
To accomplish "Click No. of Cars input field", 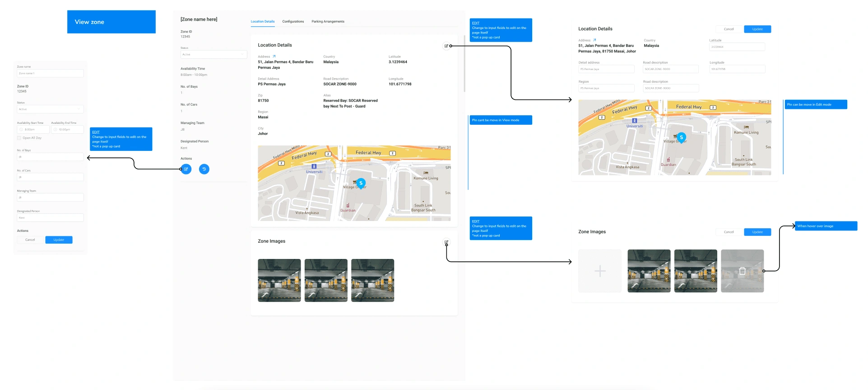I will [50, 177].
